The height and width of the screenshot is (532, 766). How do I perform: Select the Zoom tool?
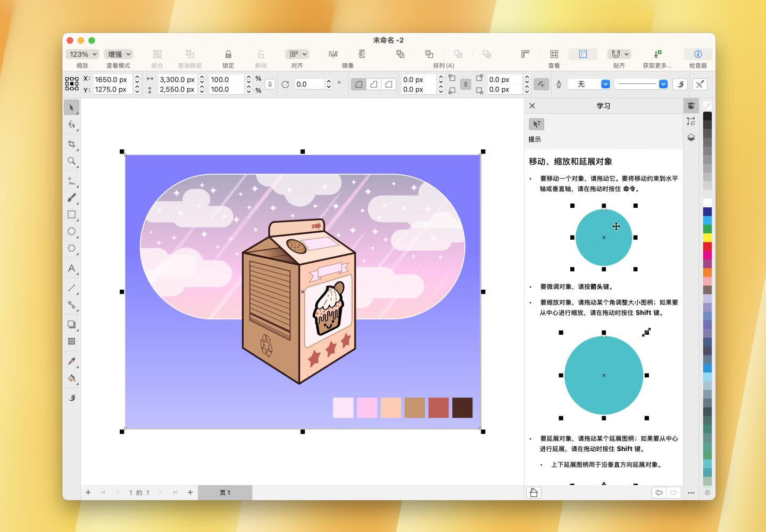point(72,162)
